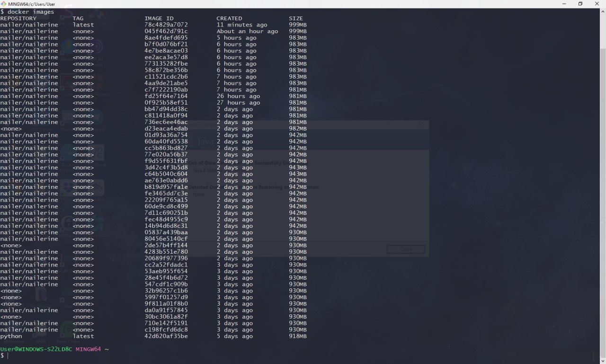Screen dimensions: 606x364
Task: Click the Close button in the Java dialog behind the terminal
Action: pyautogui.click(x=406, y=249)
